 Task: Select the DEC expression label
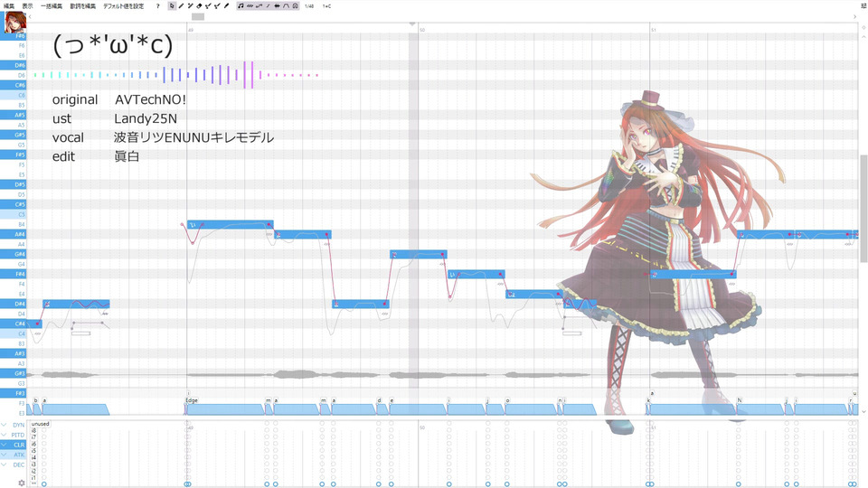tap(19, 465)
